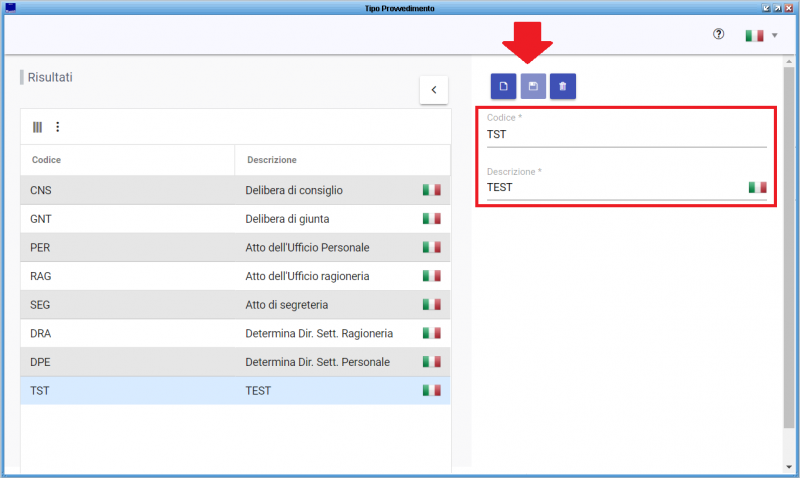Image resolution: width=800 pixels, height=478 pixels.
Task: Click 'Delibera di consiglio' description
Action: (x=294, y=190)
